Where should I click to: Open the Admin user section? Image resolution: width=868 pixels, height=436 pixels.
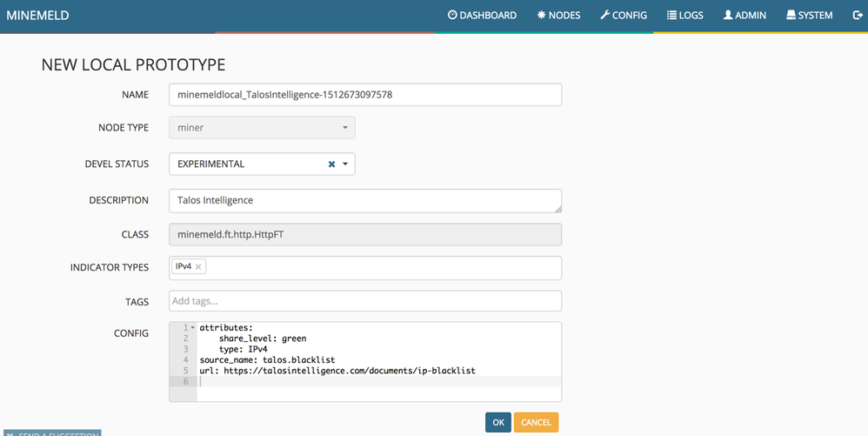[x=746, y=16]
